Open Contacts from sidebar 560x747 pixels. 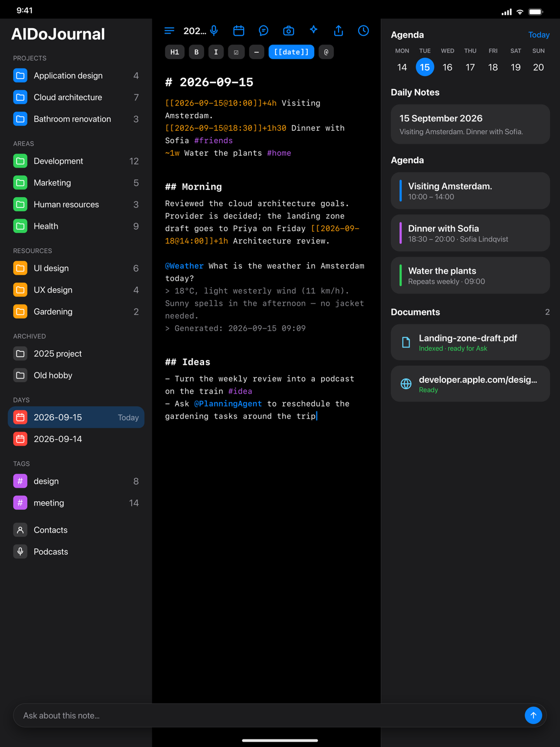76,530
